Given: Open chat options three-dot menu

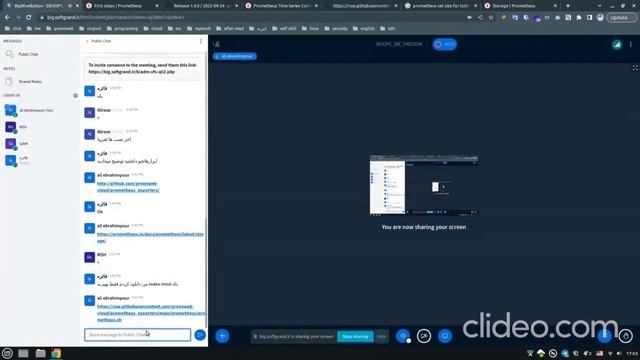Looking at the screenshot, I should pos(200,41).
